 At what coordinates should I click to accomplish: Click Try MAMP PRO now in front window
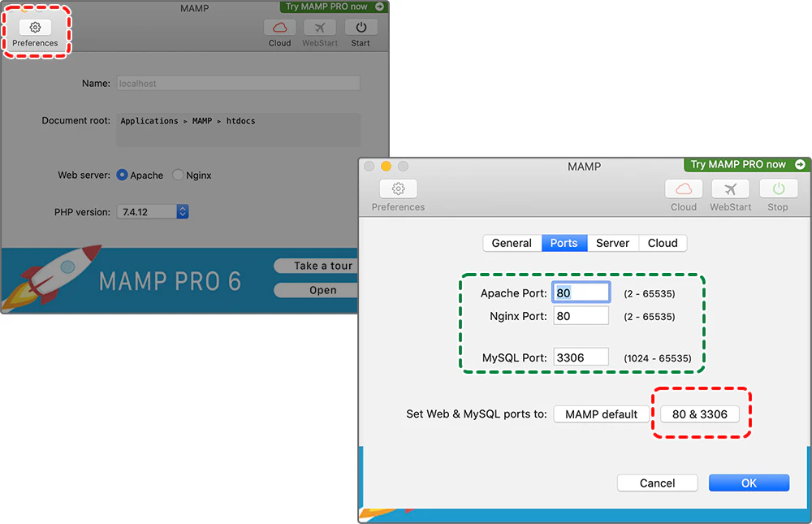738,164
